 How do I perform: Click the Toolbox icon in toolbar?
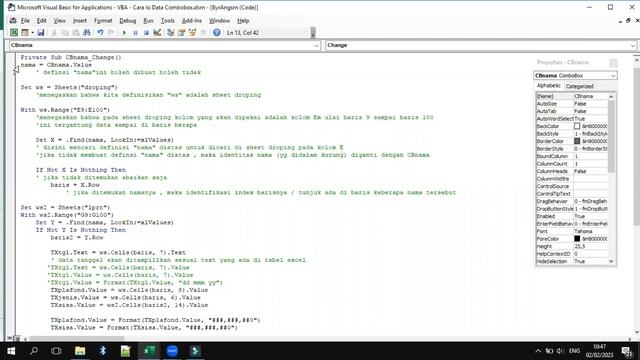pos(203,32)
